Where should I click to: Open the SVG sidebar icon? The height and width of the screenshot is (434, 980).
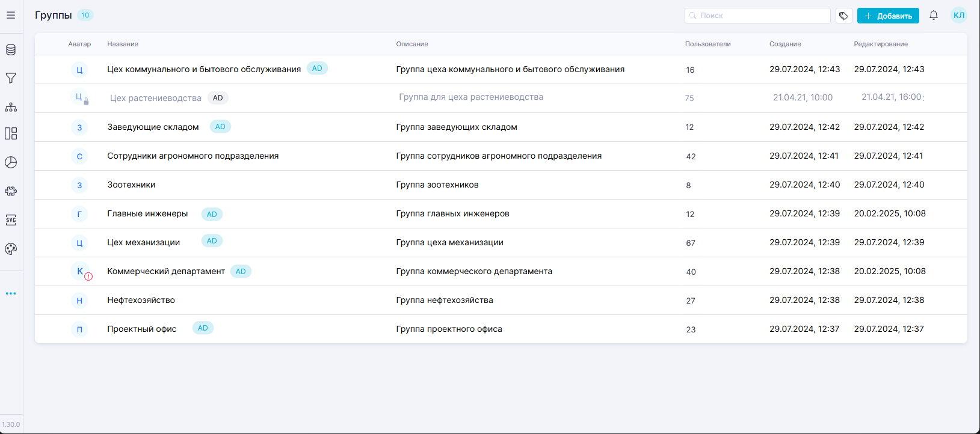click(x=11, y=220)
